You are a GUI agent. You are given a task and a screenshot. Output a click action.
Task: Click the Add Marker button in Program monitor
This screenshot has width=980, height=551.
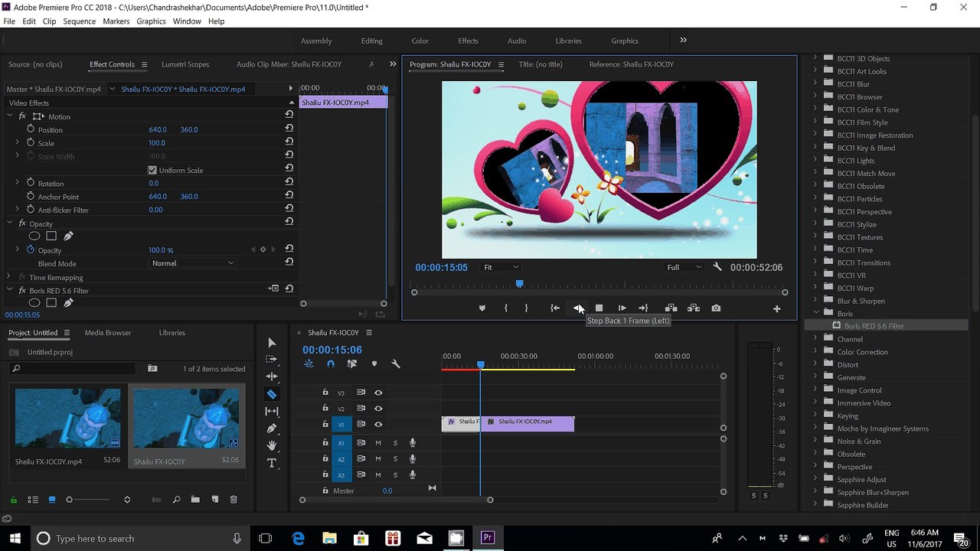pos(482,308)
